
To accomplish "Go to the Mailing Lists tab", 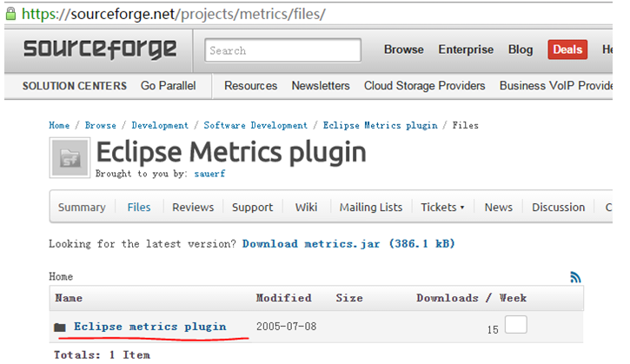I will click(x=371, y=208).
